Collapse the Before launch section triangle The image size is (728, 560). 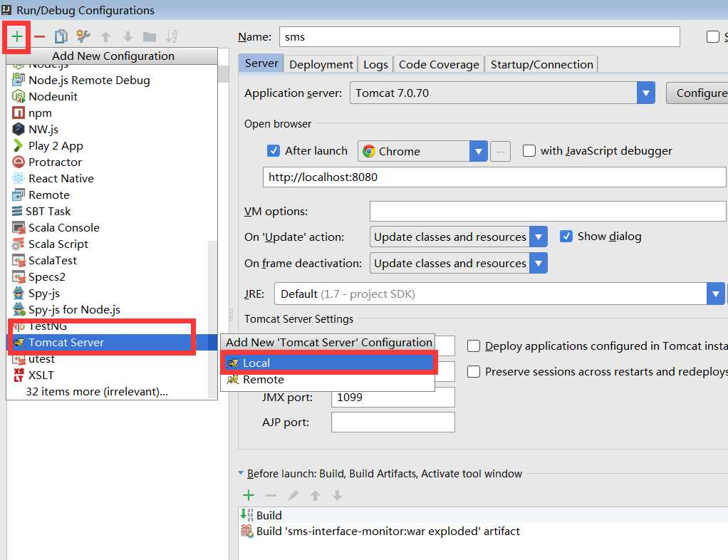[241, 473]
